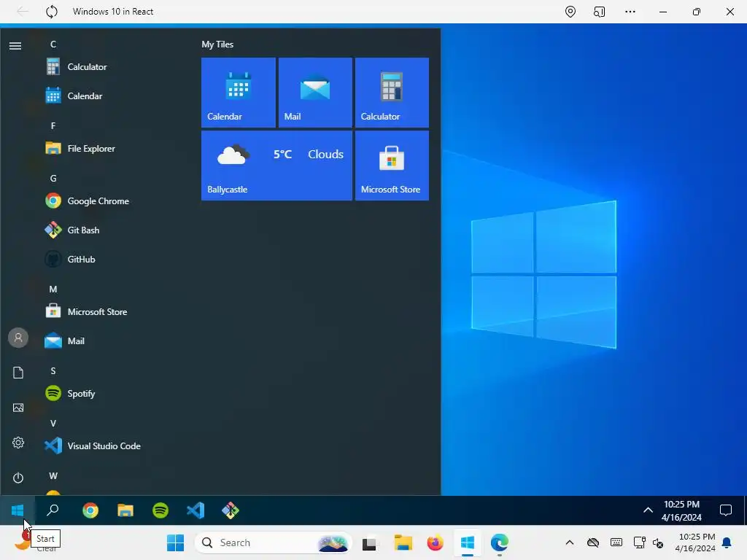Click the host tray touch keyboard icon

pyautogui.click(x=616, y=542)
